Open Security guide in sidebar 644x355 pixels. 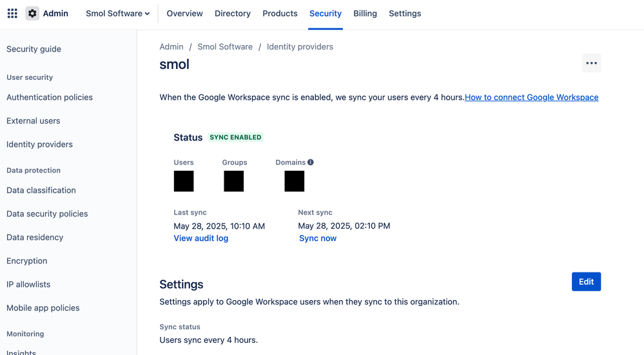(x=34, y=49)
